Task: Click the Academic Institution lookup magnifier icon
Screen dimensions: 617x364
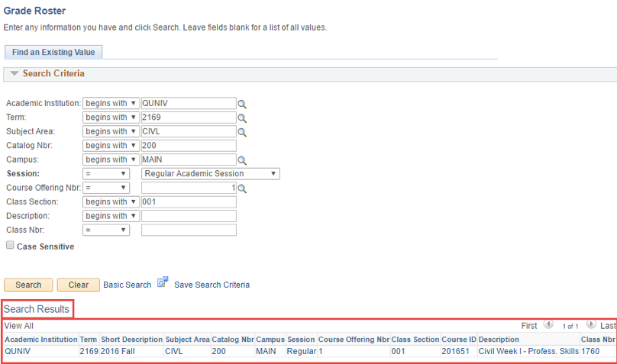Action: [242, 105]
